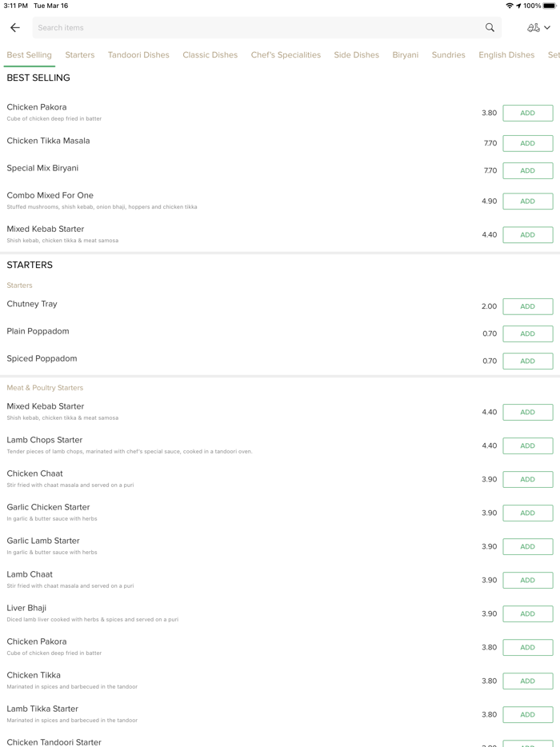Tap the back arrow
The height and width of the screenshot is (747, 560).
tap(15, 28)
